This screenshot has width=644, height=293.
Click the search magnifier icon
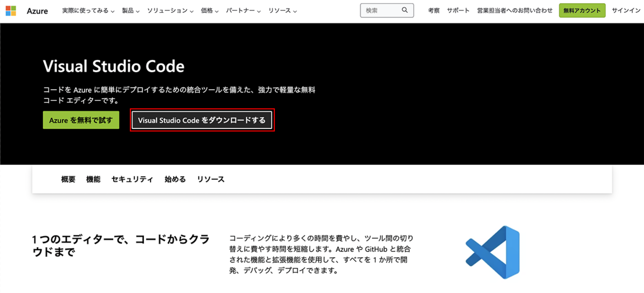pyautogui.click(x=405, y=10)
